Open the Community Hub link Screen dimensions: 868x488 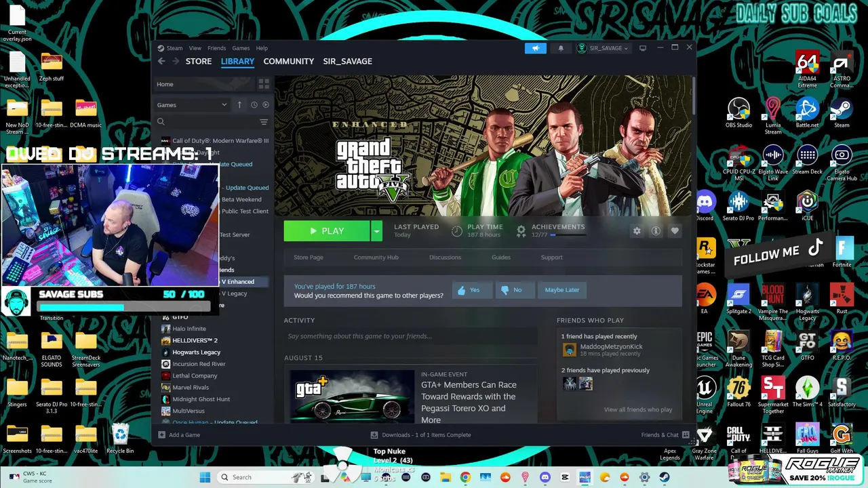(x=376, y=258)
